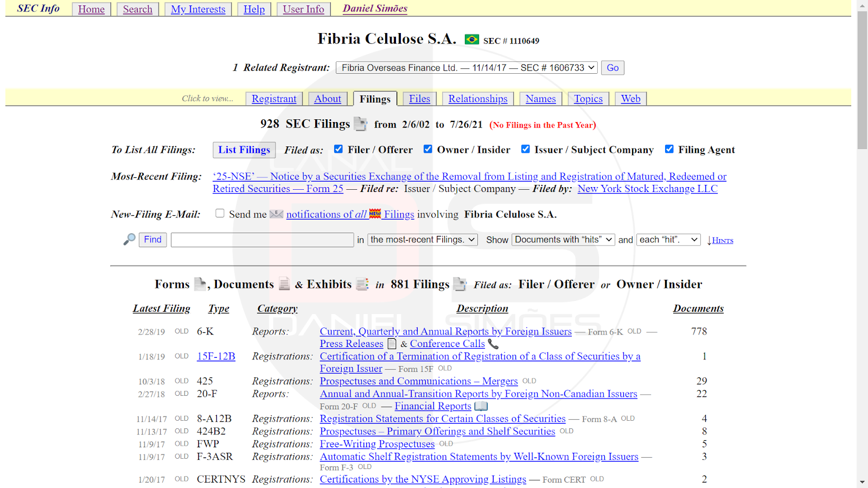Switch to the Files tab
Image resolution: width=868 pixels, height=488 pixels.
point(419,99)
